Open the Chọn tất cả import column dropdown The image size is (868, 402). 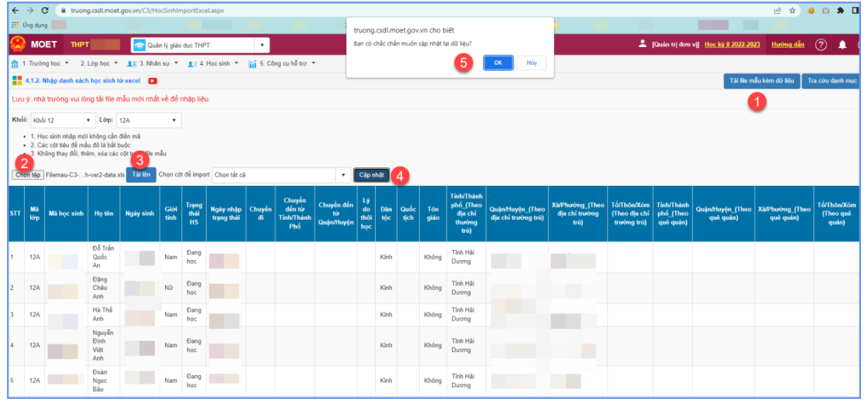(x=279, y=174)
